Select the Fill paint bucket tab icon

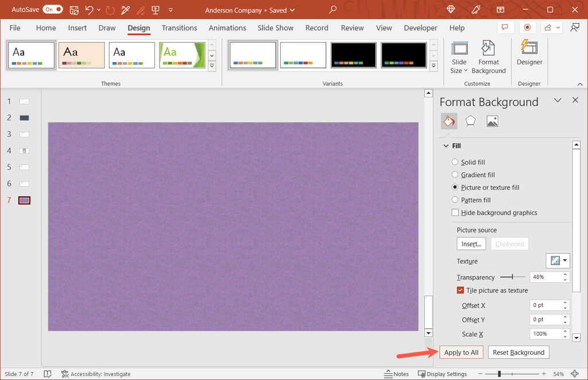[x=449, y=121]
